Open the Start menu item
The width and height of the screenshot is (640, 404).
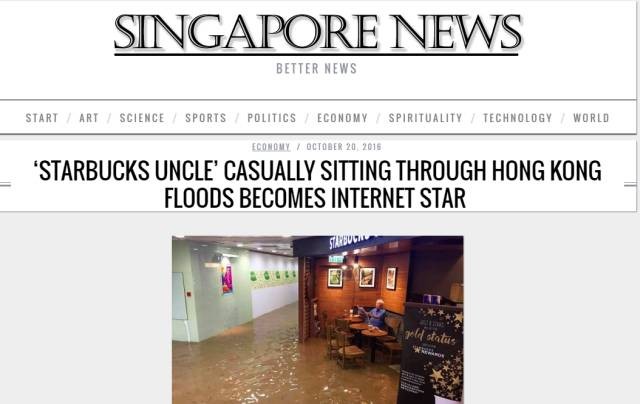(x=42, y=118)
